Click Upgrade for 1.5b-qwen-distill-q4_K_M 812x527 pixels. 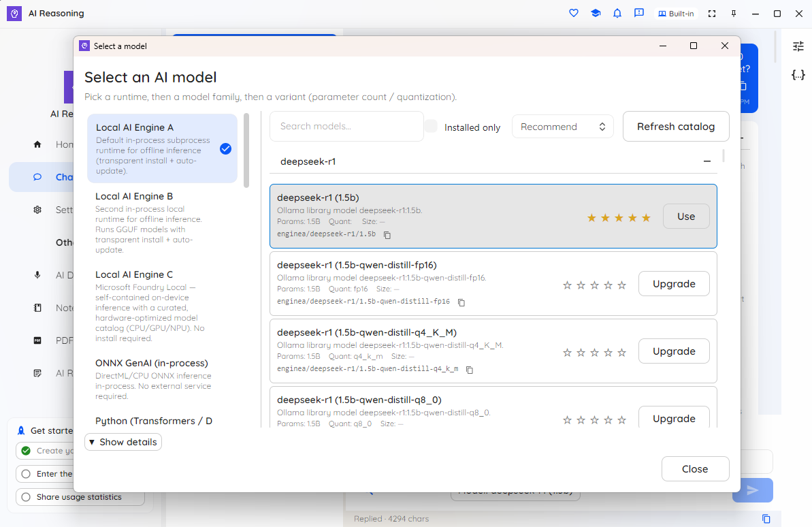click(x=674, y=351)
